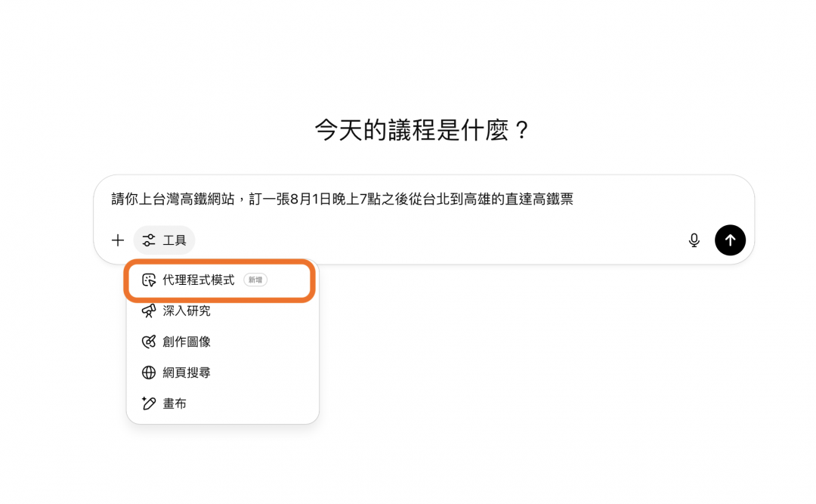This screenshot has height=504, width=816.
Task: Select 代理程式模式 from the tools menu
Action: coord(199,280)
